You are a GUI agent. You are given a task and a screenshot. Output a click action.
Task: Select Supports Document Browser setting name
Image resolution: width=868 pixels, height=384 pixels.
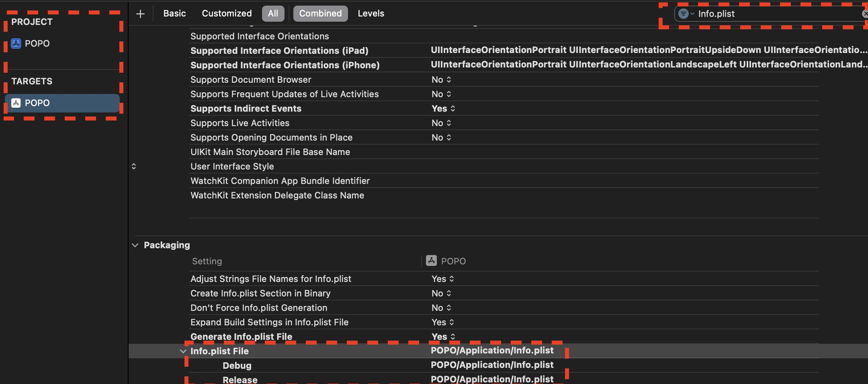pyautogui.click(x=251, y=80)
